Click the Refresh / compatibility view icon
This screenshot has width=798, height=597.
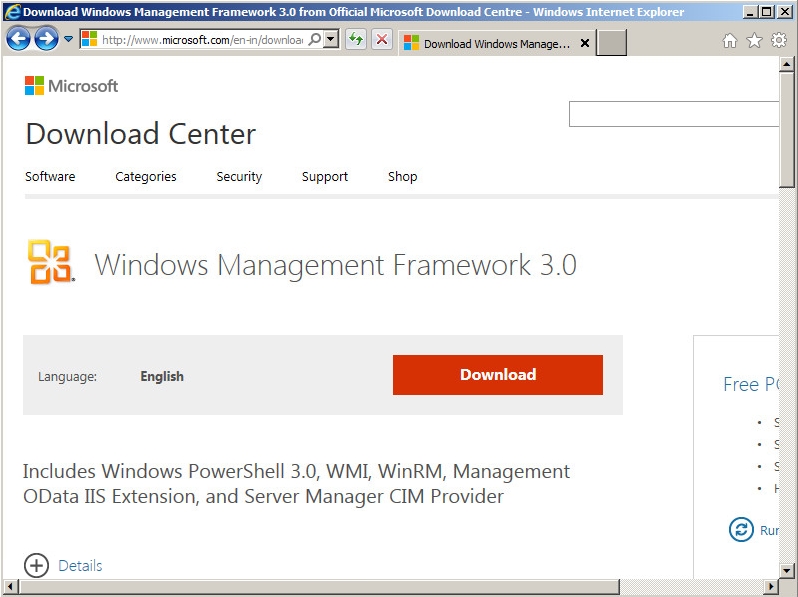[356, 39]
